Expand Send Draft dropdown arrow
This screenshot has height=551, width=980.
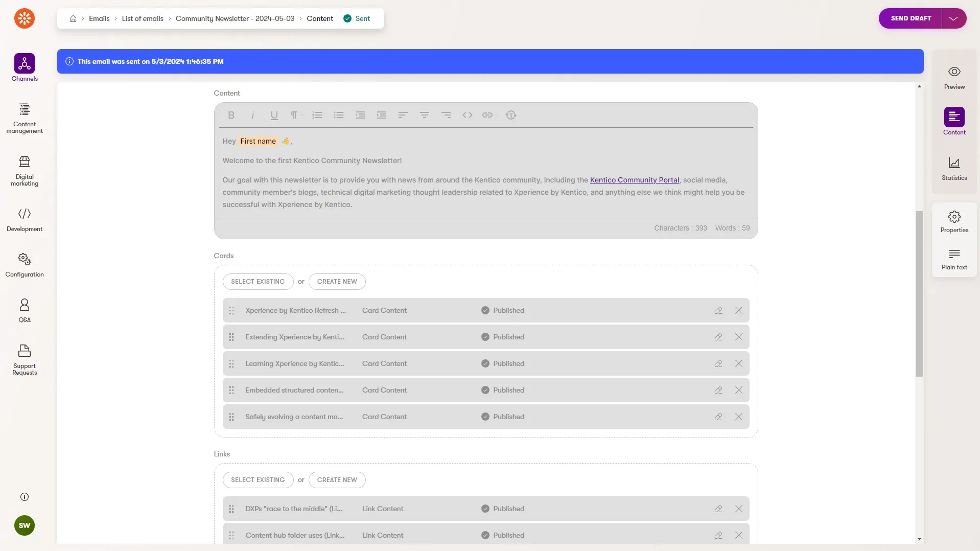pyautogui.click(x=954, y=18)
